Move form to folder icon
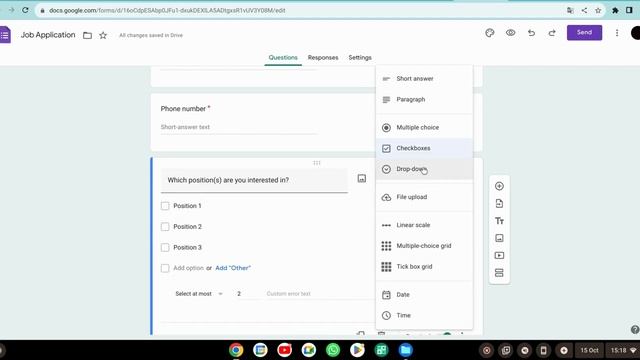This screenshot has height=360, width=640. coord(87,36)
